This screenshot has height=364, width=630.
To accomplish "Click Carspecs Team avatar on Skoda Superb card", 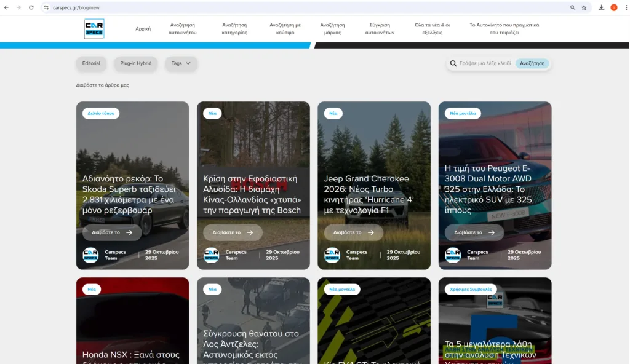I will click(90, 255).
